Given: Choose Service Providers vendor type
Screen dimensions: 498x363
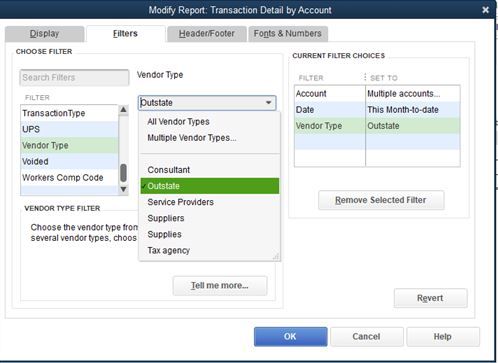Looking at the screenshot, I should coord(210,202).
